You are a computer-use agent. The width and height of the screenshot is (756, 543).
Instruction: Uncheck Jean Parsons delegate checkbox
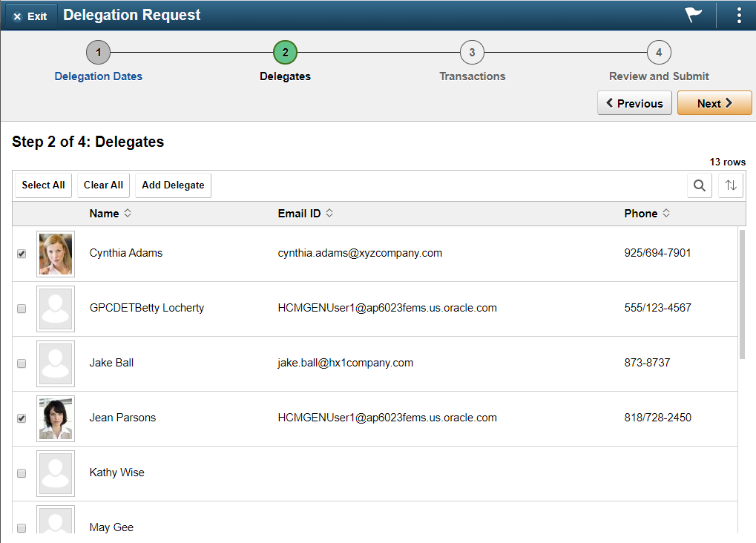[22, 418]
